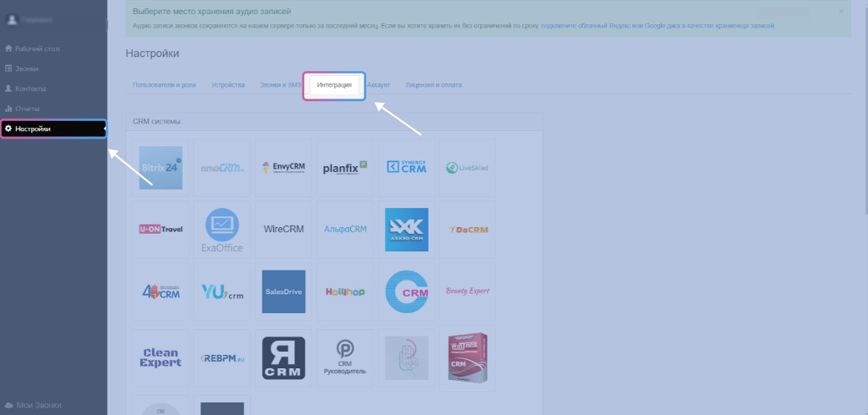Select the SalesDrive integration tile
The width and height of the screenshot is (868, 415).
(x=283, y=291)
